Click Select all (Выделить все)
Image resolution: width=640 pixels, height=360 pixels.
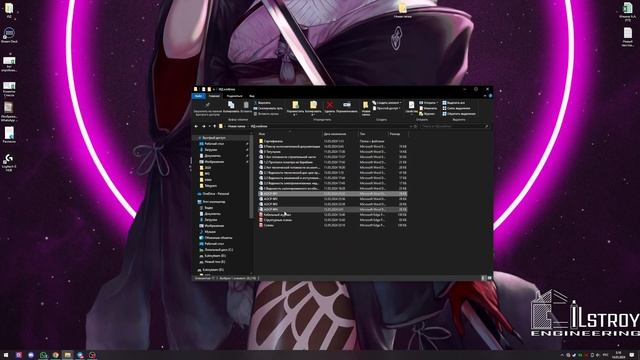point(454,103)
